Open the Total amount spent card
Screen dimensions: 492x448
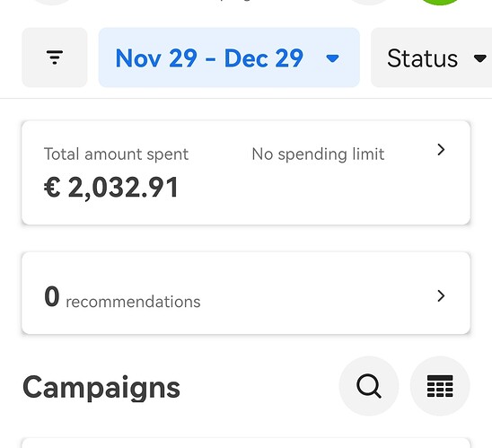coord(246,172)
